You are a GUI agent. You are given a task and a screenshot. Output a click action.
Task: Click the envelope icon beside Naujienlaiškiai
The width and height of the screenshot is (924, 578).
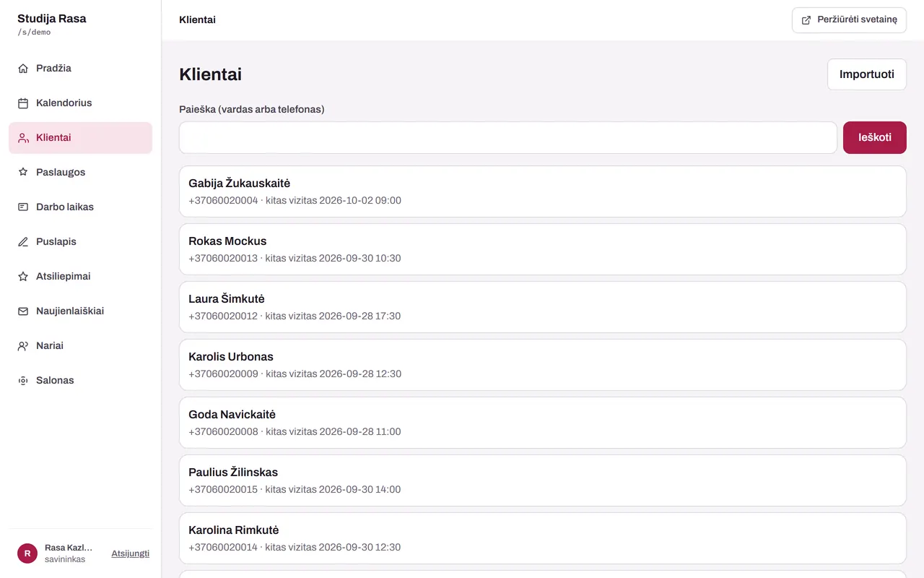pyautogui.click(x=23, y=311)
